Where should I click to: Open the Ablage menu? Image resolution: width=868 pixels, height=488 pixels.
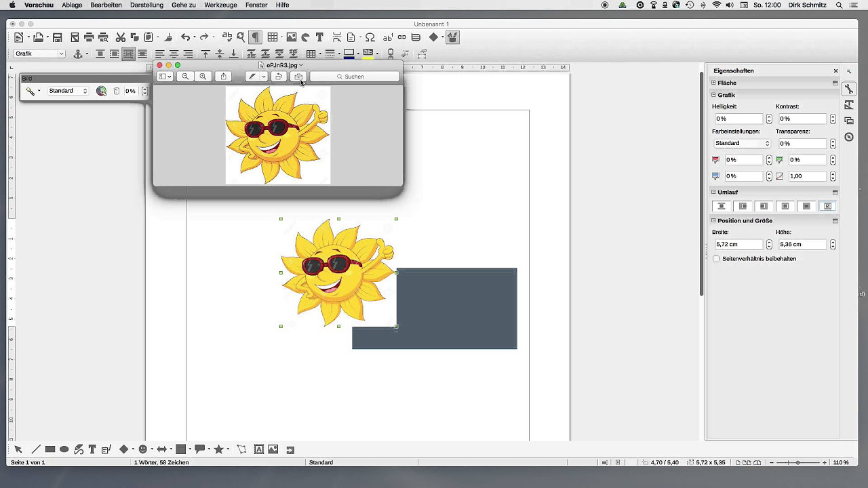[72, 5]
